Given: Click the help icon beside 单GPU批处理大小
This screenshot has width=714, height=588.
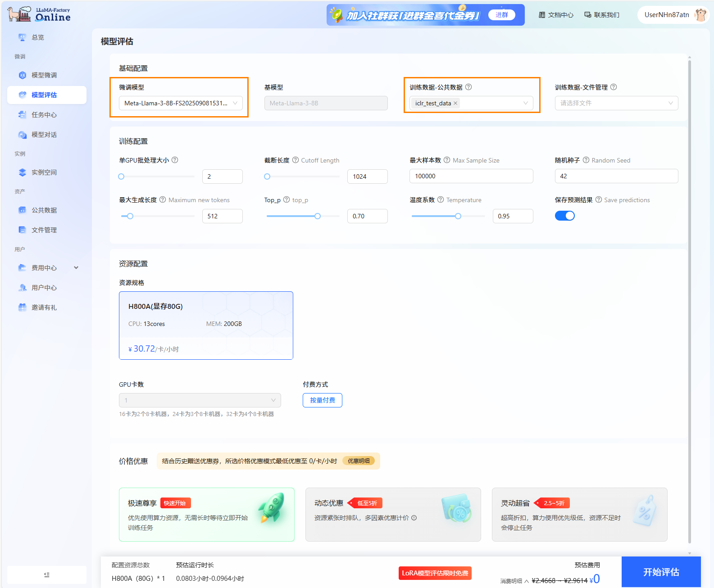Looking at the screenshot, I should point(175,160).
